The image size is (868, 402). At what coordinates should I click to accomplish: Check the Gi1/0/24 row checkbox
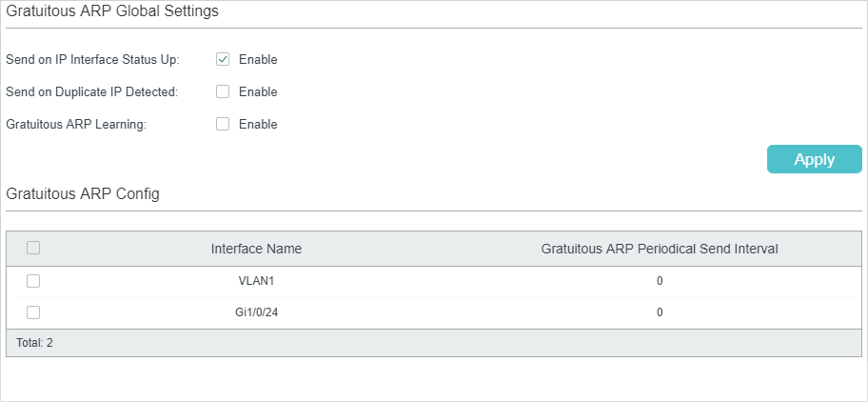tap(33, 312)
